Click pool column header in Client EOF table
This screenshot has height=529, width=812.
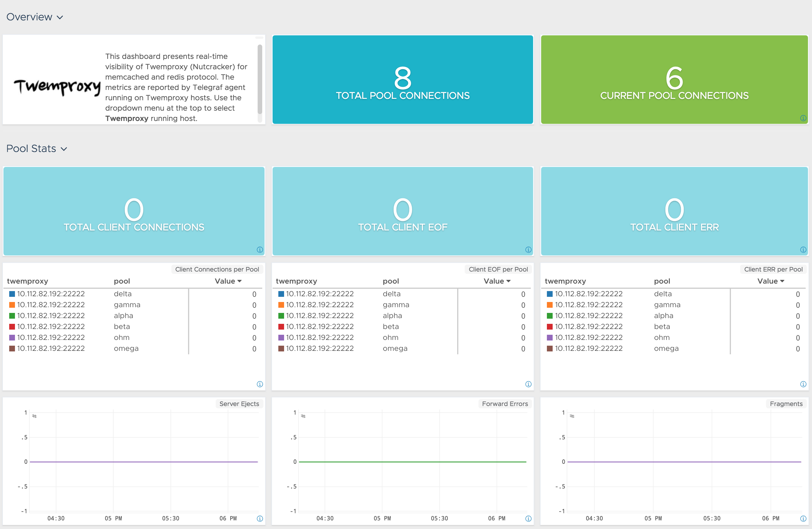coord(391,281)
